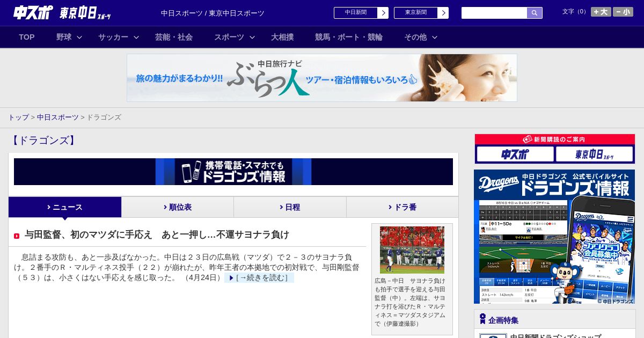This screenshot has height=338, width=644.
Task: Decrease font size with －小 button
Action: 623,12
